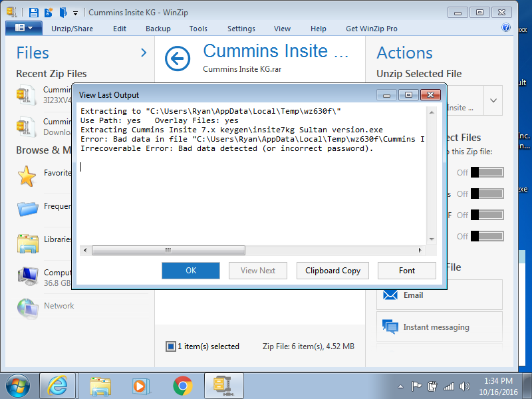Click the Email share option
The width and height of the screenshot is (532, 399).
pos(440,295)
